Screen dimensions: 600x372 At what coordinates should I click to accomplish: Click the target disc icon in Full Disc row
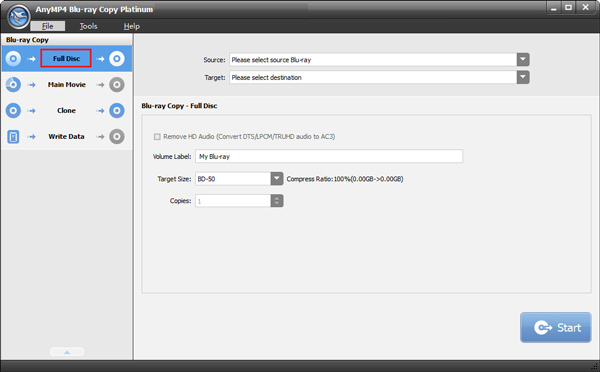(x=117, y=59)
